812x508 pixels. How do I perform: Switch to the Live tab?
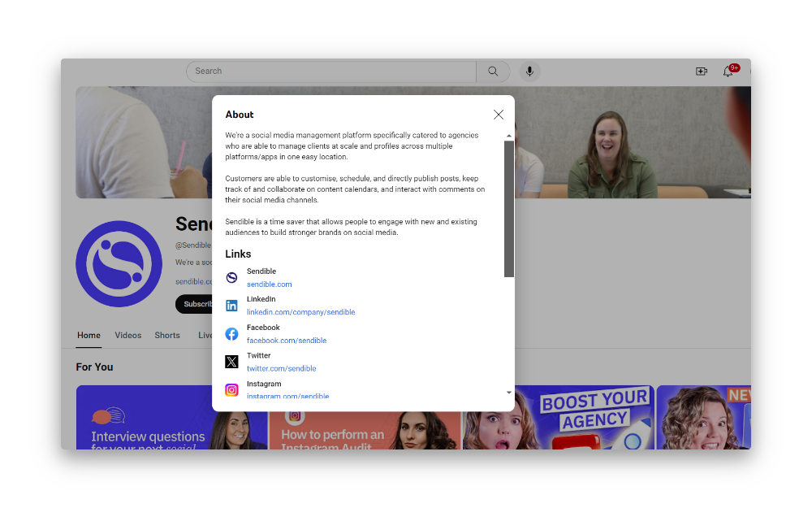[205, 336]
